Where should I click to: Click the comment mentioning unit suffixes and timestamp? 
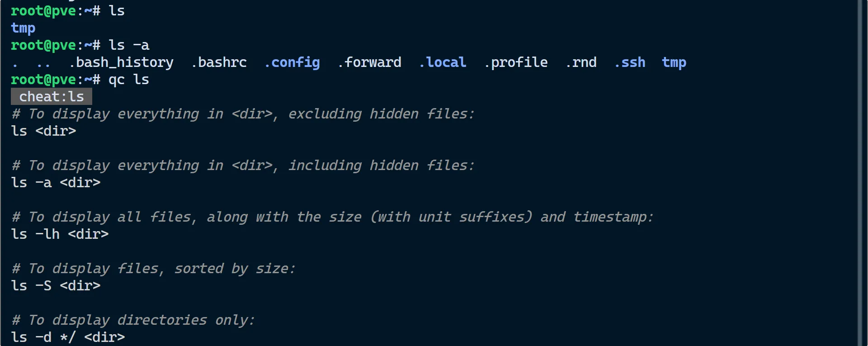[332, 217]
